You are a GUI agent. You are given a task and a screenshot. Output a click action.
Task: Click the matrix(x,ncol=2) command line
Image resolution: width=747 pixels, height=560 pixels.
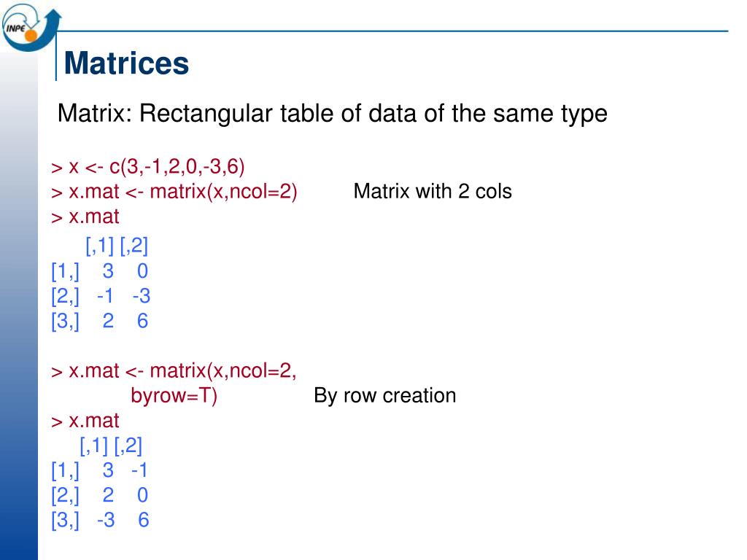pos(174,192)
